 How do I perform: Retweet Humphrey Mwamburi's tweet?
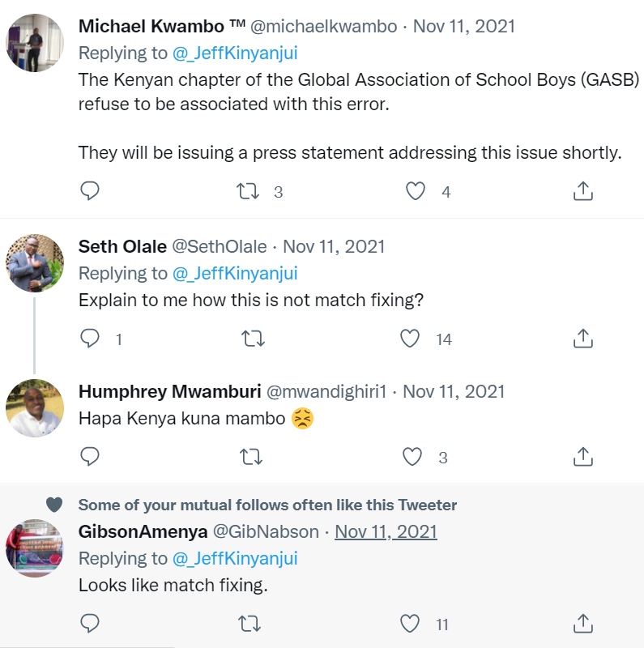click(252, 457)
